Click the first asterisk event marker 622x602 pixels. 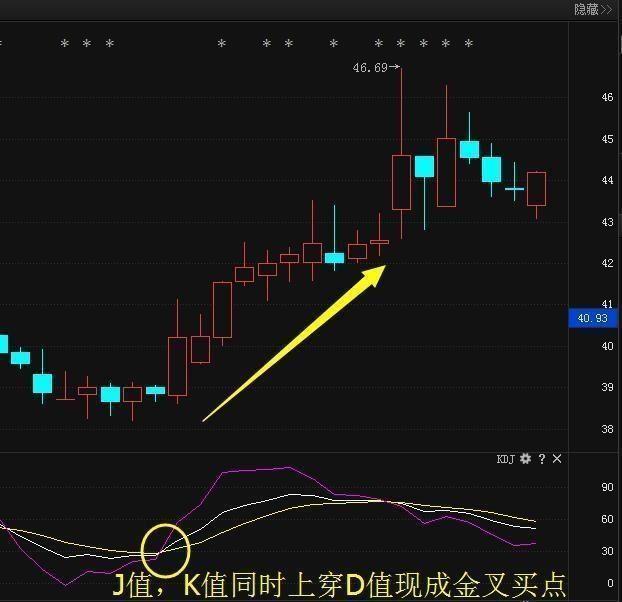(x=65, y=44)
